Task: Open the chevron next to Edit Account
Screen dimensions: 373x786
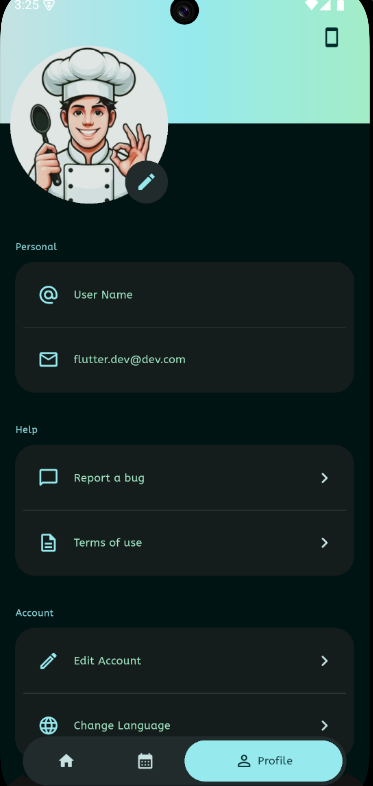Action: click(x=324, y=661)
